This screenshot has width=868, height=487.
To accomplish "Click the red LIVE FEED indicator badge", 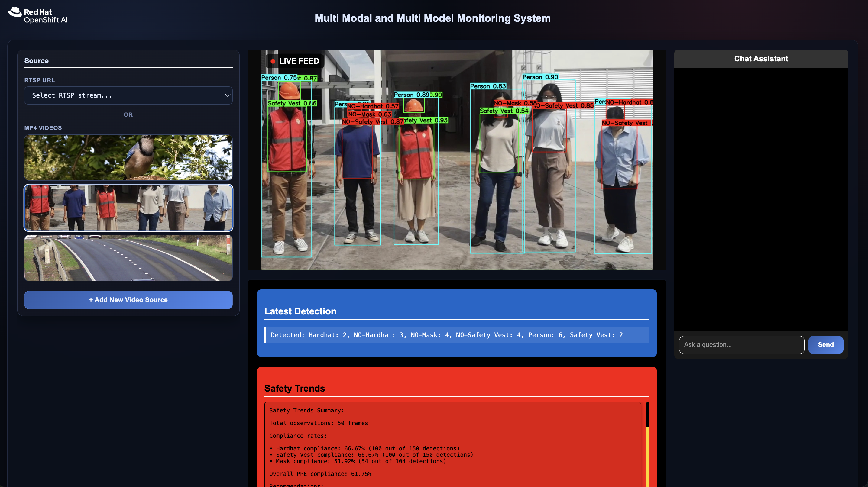I will pos(295,61).
